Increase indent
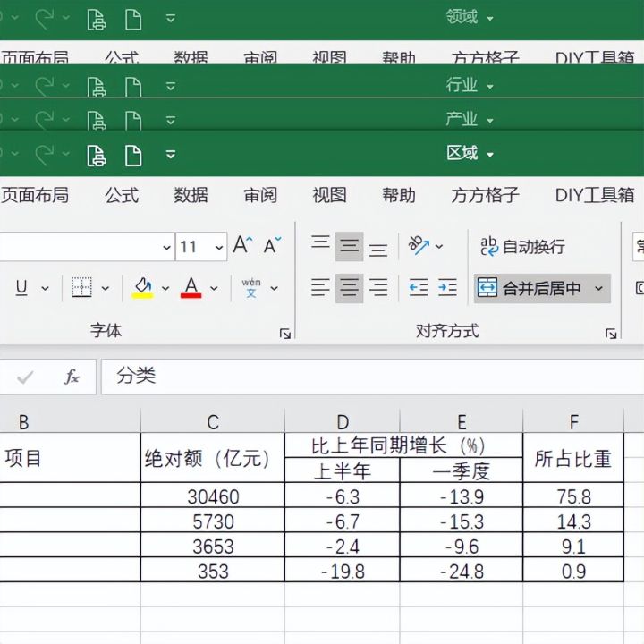The width and height of the screenshot is (644, 644). click(x=447, y=287)
